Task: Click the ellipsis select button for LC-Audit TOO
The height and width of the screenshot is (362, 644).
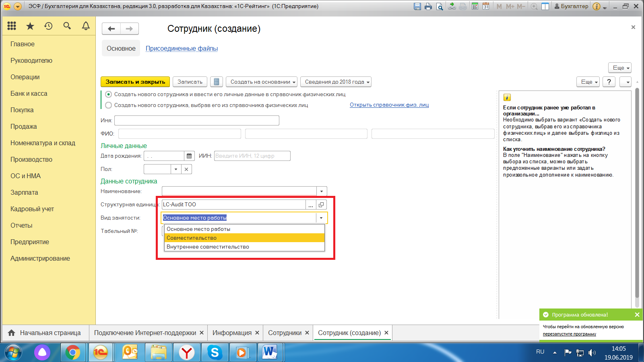Action: coord(311,205)
